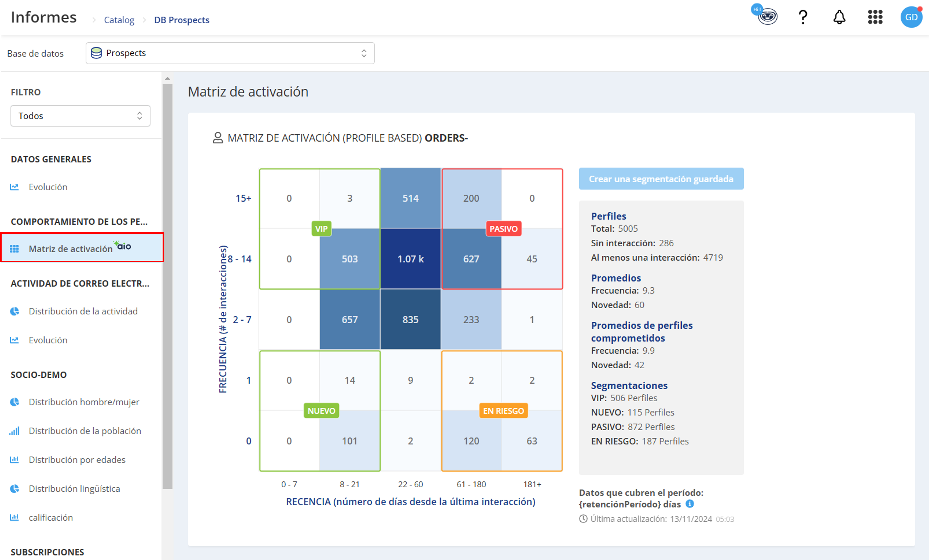Click 'PASIVO: 872 Perfiles' text
The image size is (929, 560).
[x=633, y=427]
